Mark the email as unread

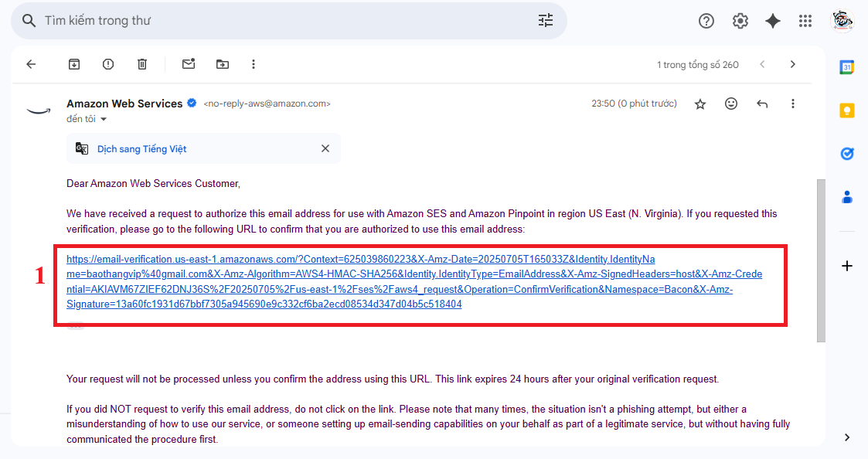[x=189, y=63]
